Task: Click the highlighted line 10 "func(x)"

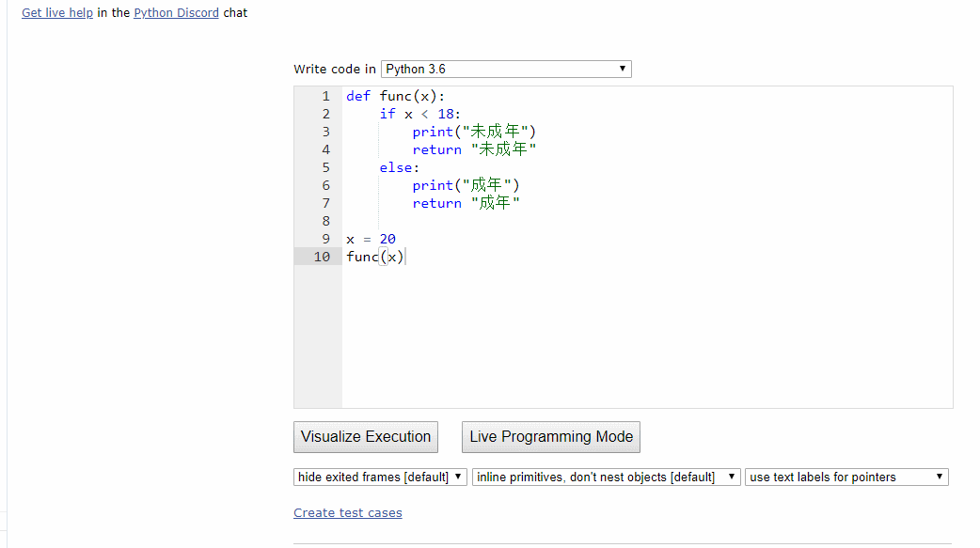Action: click(374, 257)
